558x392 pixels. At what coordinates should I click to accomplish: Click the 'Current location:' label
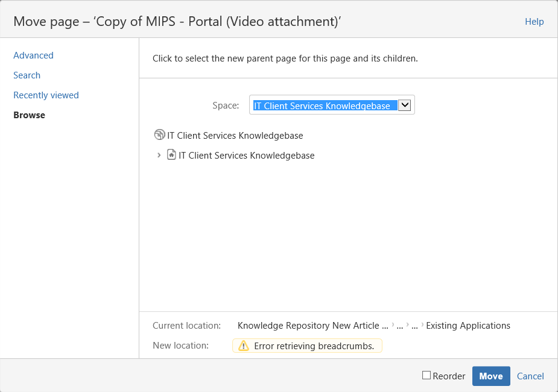pos(186,326)
